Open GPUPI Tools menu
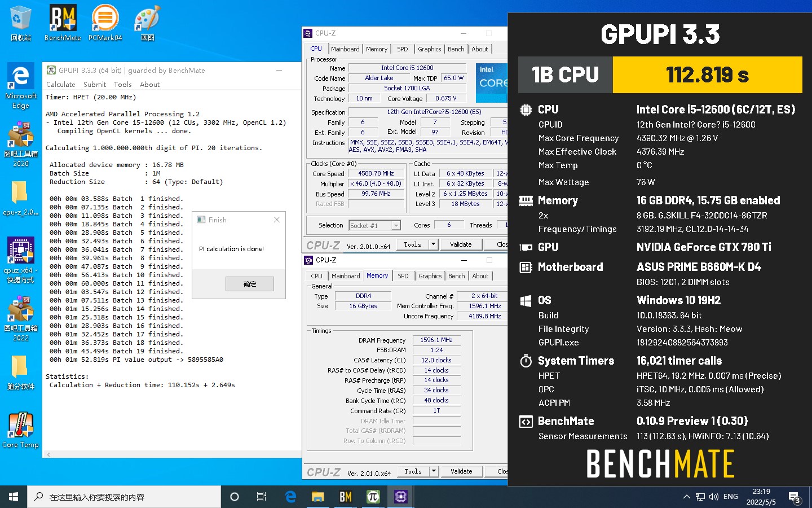Image resolution: width=812 pixels, height=508 pixels. 122,84
